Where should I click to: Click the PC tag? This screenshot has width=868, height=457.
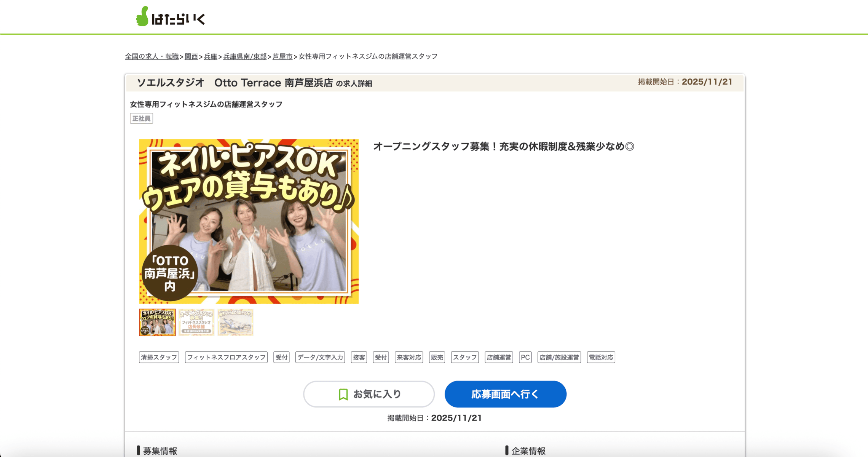525,357
